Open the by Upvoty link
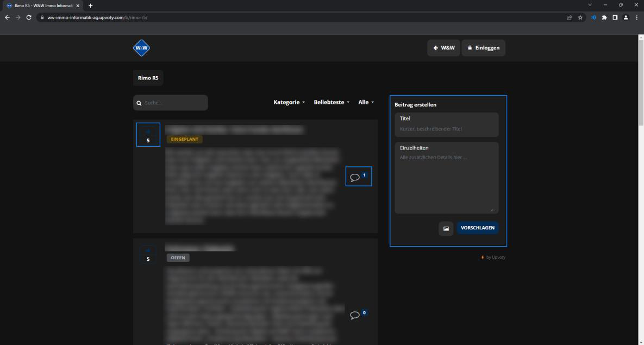Screen dimensions: 644x345 pyautogui.click(x=493, y=258)
